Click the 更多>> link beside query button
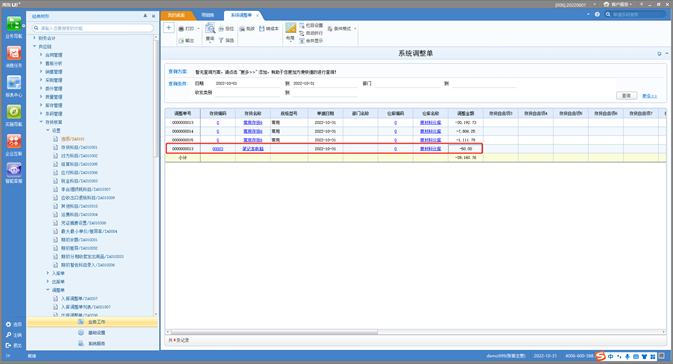Image resolution: width=673 pixels, height=364 pixels. pos(649,96)
